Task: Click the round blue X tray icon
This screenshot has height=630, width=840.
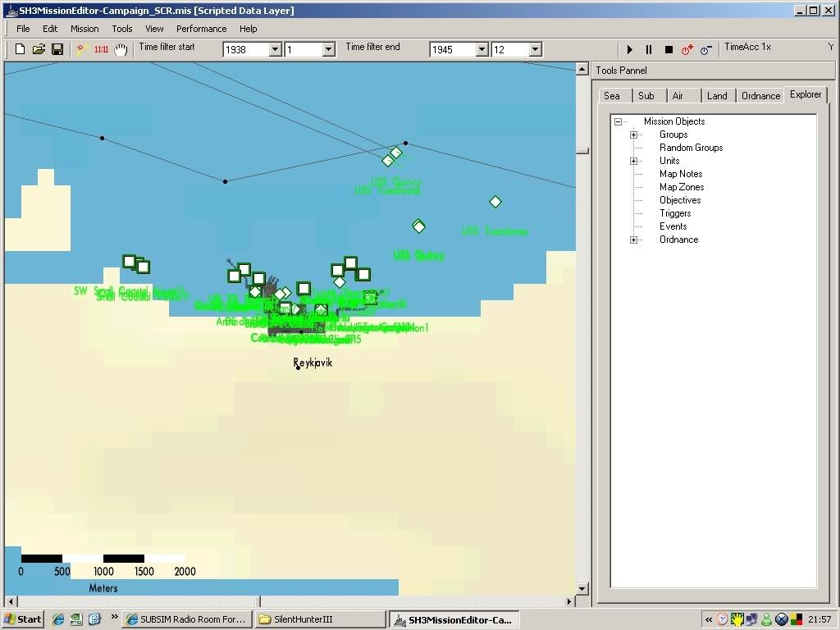Action: coord(782,619)
